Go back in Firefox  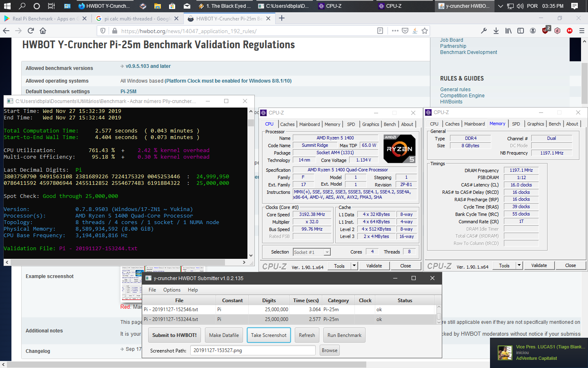tap(6, 31)
